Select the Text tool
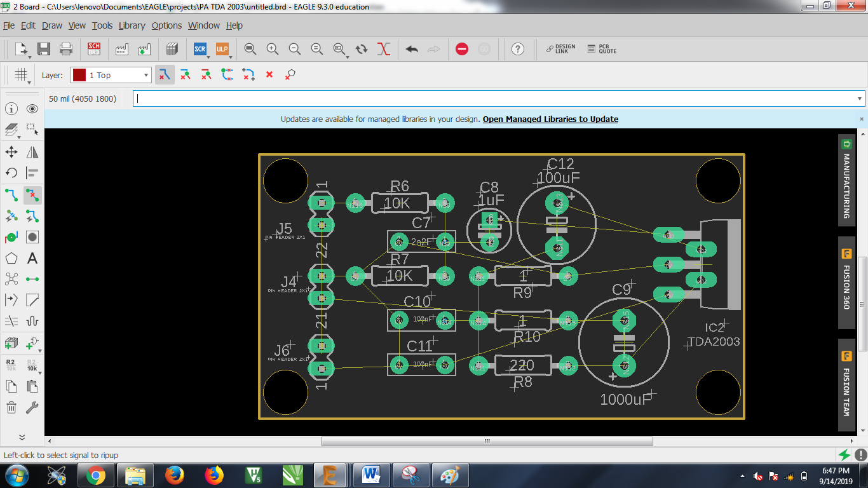Screen dimensions: 868x488 pos(32,259)
